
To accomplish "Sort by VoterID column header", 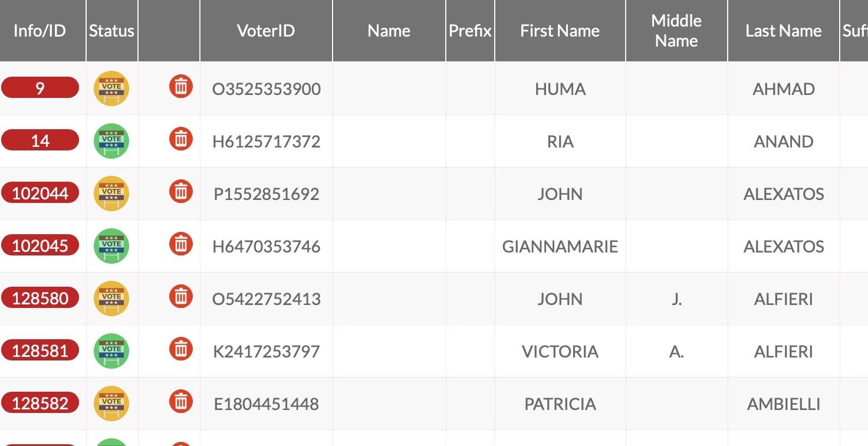I will [x=267, y=31].
